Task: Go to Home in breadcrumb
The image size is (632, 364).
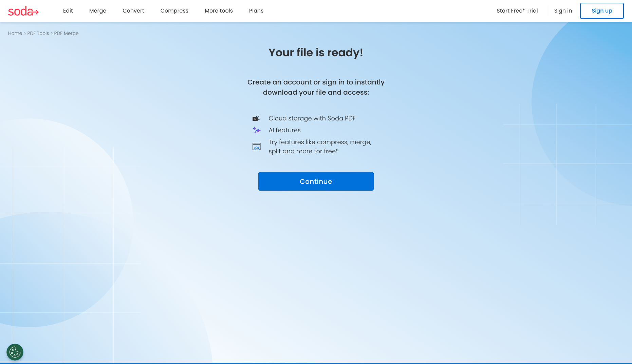Action: pyautogui.click(x=15, y=33)
